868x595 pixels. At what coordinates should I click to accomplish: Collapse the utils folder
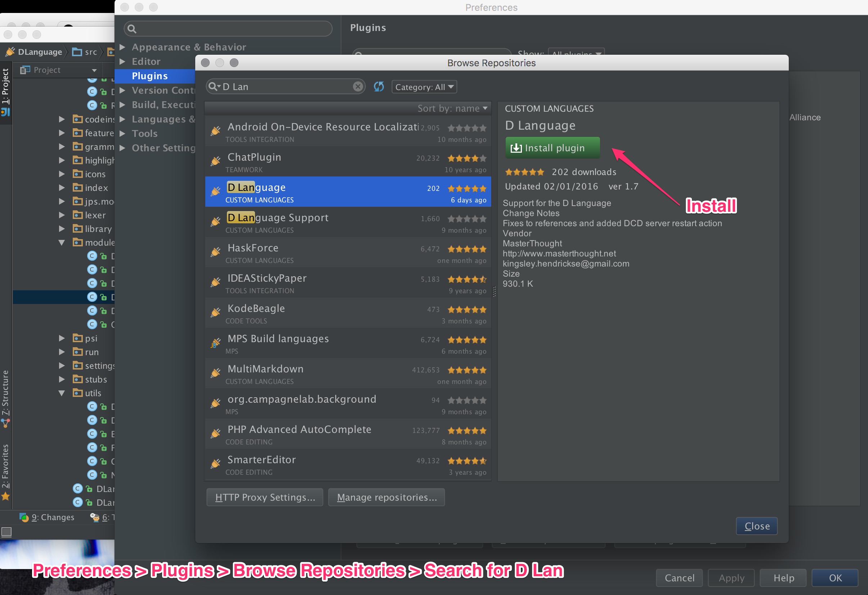[62, 393]
